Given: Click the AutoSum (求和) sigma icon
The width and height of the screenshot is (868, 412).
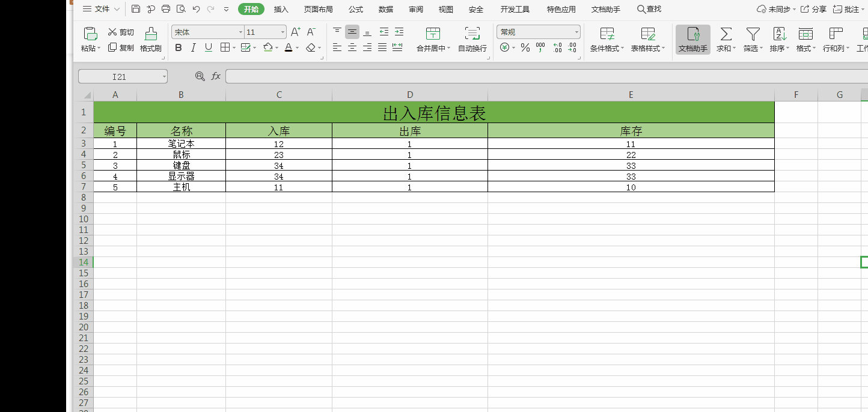Looking at the screenshot, I should point(726,34).
